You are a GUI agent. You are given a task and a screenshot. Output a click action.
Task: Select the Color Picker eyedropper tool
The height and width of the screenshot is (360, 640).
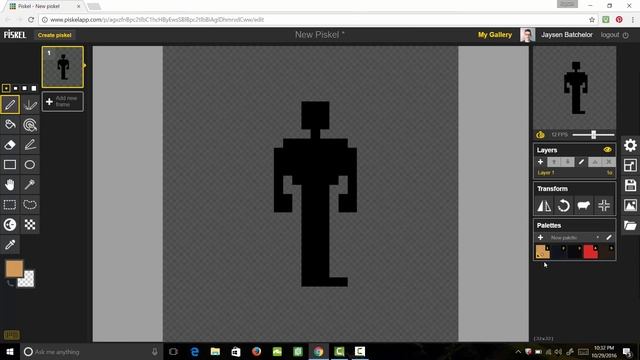10,244
